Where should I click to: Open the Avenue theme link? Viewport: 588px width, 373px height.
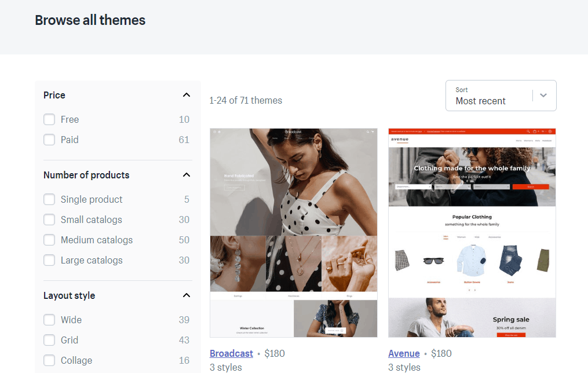404,353
